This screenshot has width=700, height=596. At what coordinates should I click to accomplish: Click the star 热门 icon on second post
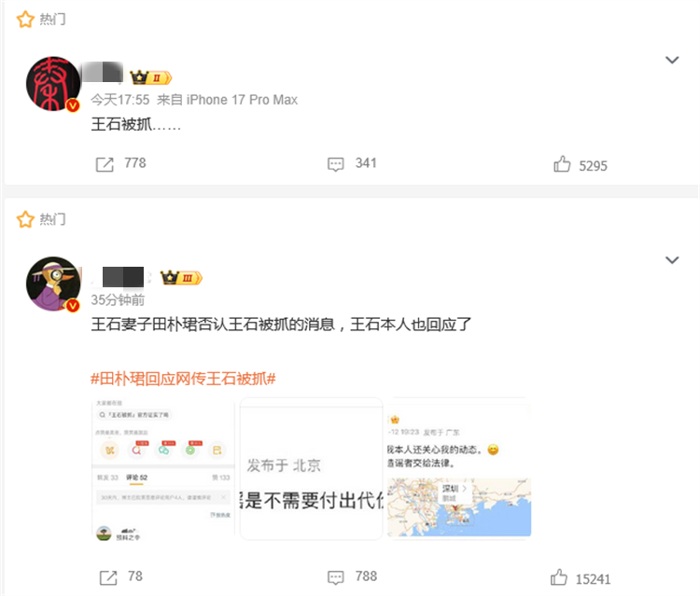(x=25, y=219)
